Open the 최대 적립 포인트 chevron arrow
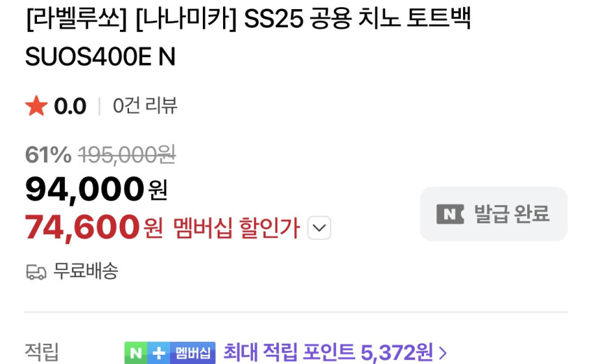The height and width of the screenshot is (364, 592). point(443,353)
